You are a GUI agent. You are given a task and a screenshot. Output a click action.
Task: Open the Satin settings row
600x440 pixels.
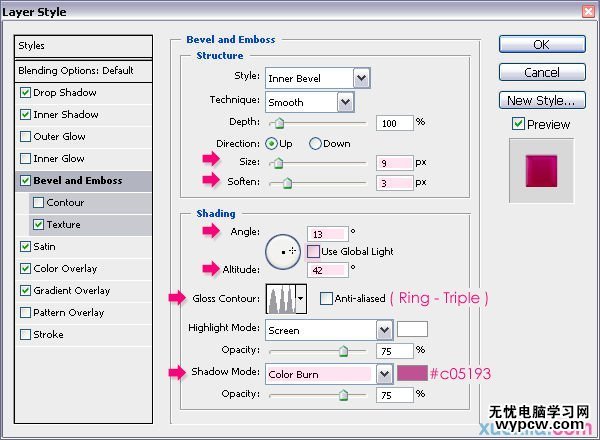83,246
